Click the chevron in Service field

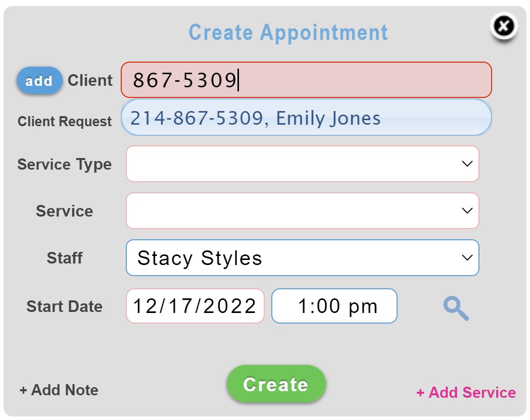[x=467, y=211]
